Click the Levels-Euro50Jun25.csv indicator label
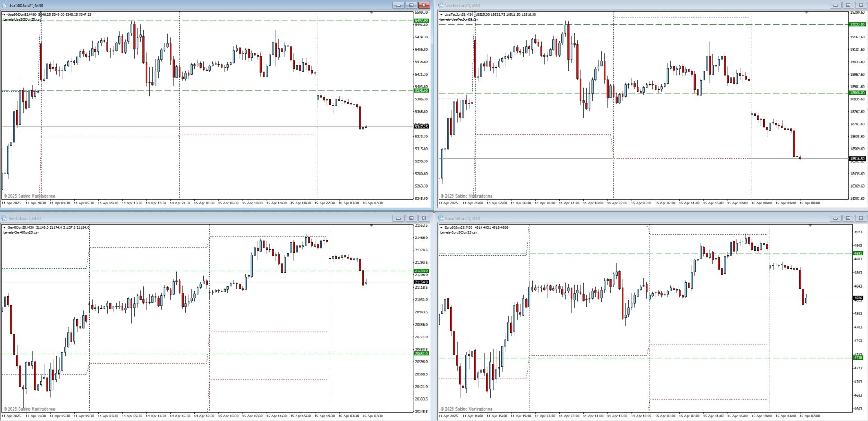This screenshot has width=868, height=421. pos(458,232)
